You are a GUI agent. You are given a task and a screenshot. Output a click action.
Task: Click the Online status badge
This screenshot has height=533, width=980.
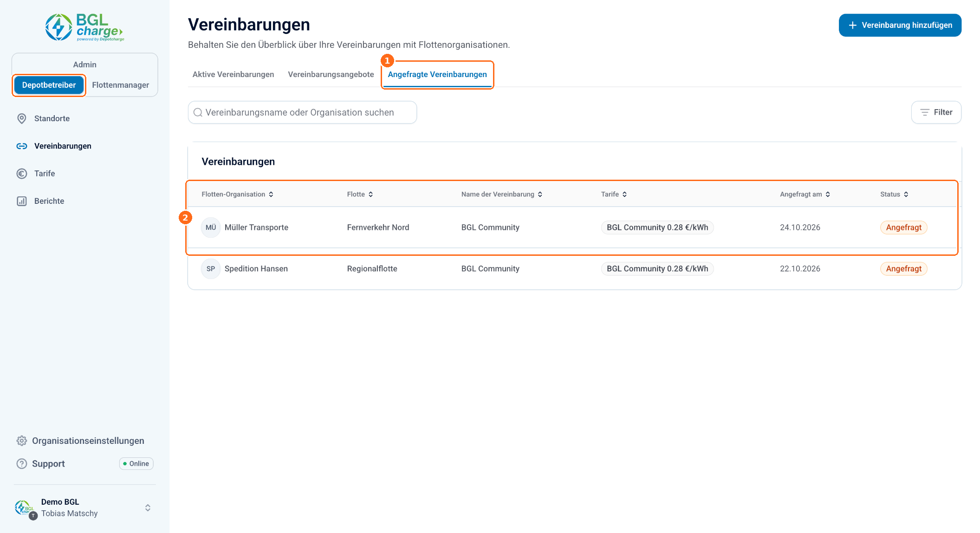pos(136,464)
